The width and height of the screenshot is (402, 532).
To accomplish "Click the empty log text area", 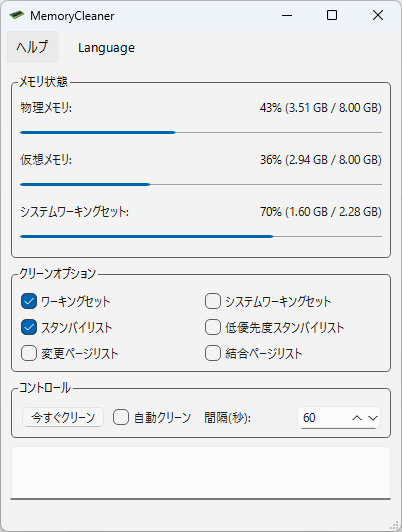I will (201, 473).
